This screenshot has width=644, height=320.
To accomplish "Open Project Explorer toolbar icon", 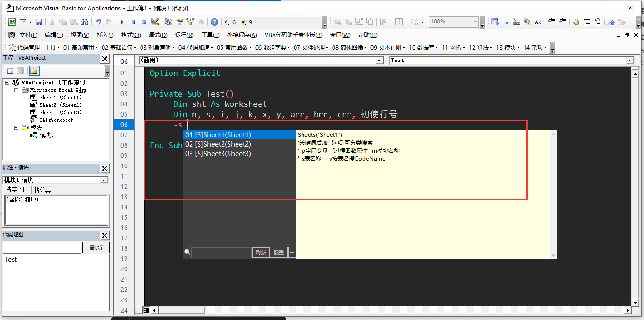I will coord(169,22).
